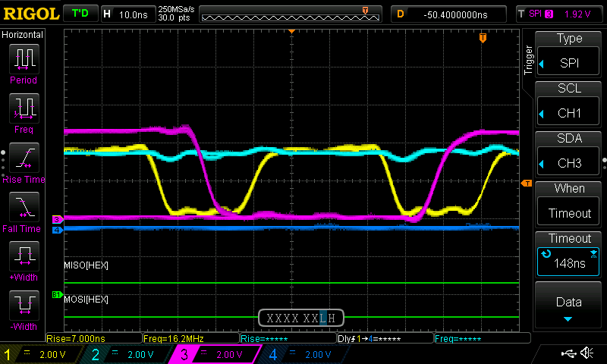Open the SCL source CH1 selector

point(568,111)
